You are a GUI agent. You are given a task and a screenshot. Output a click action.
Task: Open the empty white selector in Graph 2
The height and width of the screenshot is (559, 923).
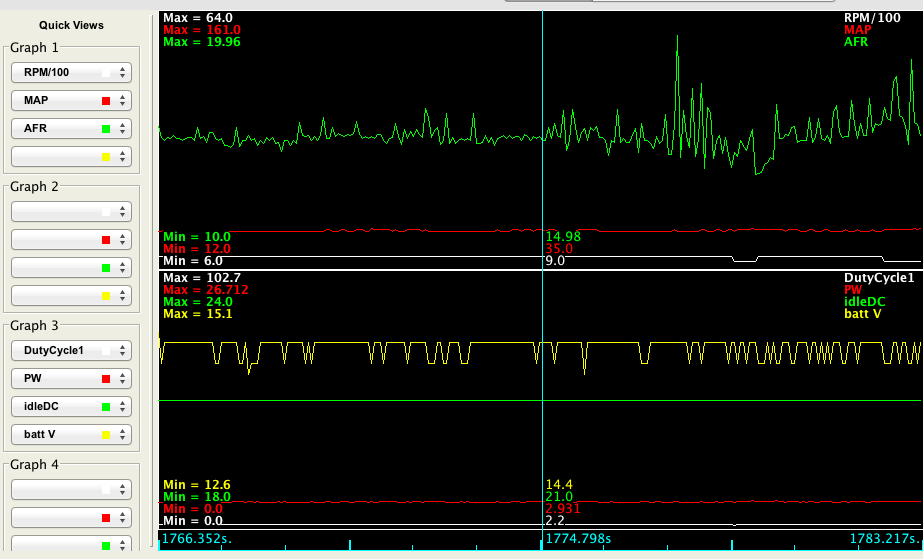click(x=71, y=212)
